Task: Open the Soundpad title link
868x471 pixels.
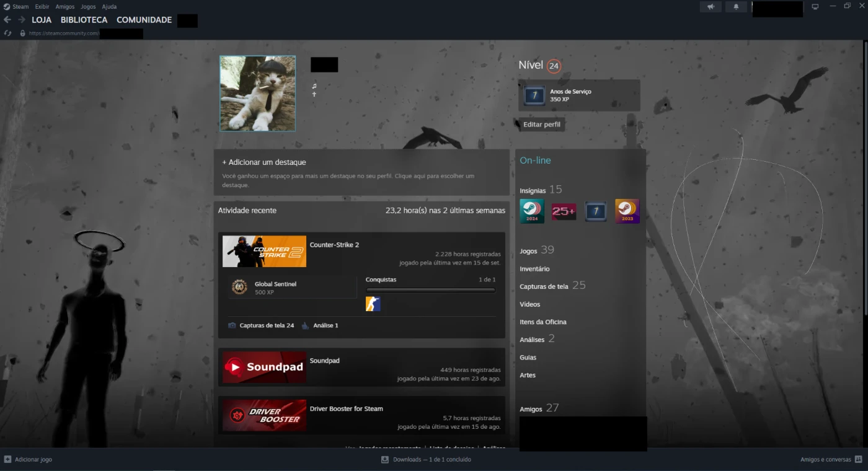Action: click(325, 361)
